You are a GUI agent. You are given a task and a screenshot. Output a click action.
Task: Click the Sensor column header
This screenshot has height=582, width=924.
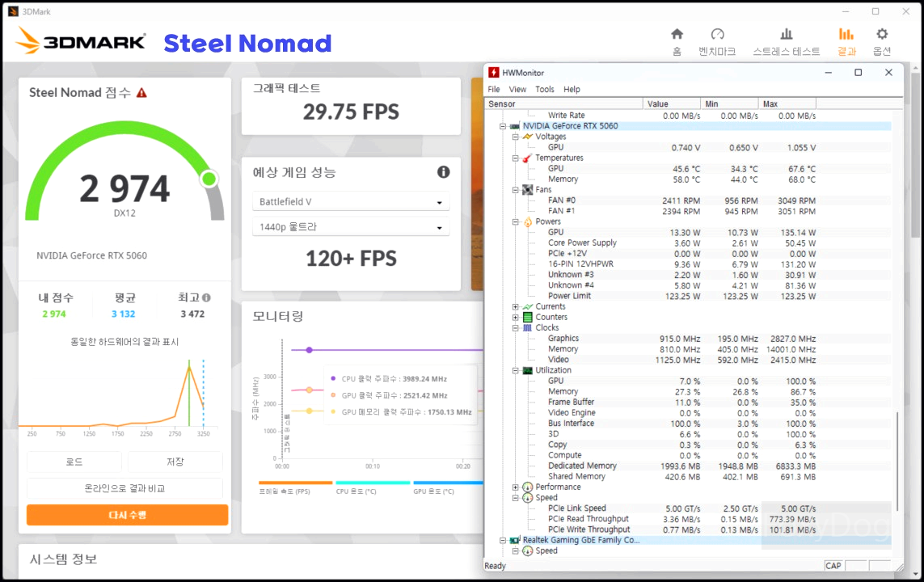[x=564, y=103]
